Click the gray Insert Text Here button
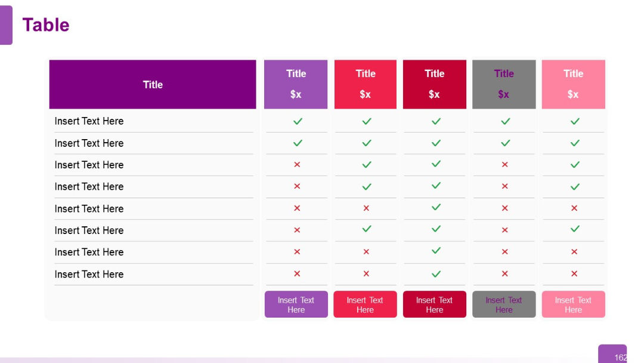The image size is (644, 363). [x=504, y=304]
